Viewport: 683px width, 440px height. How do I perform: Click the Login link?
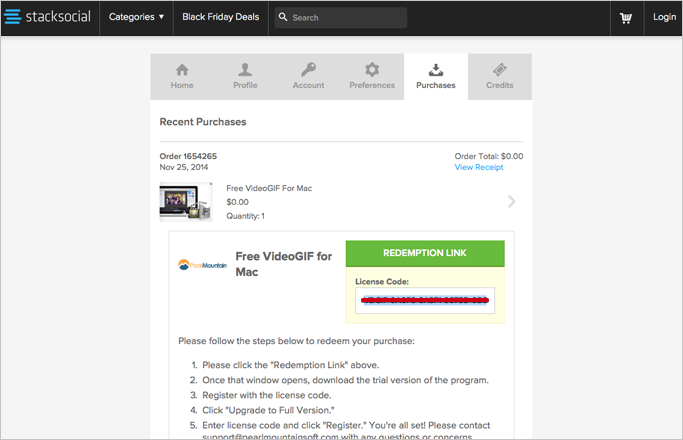point(664,17)
